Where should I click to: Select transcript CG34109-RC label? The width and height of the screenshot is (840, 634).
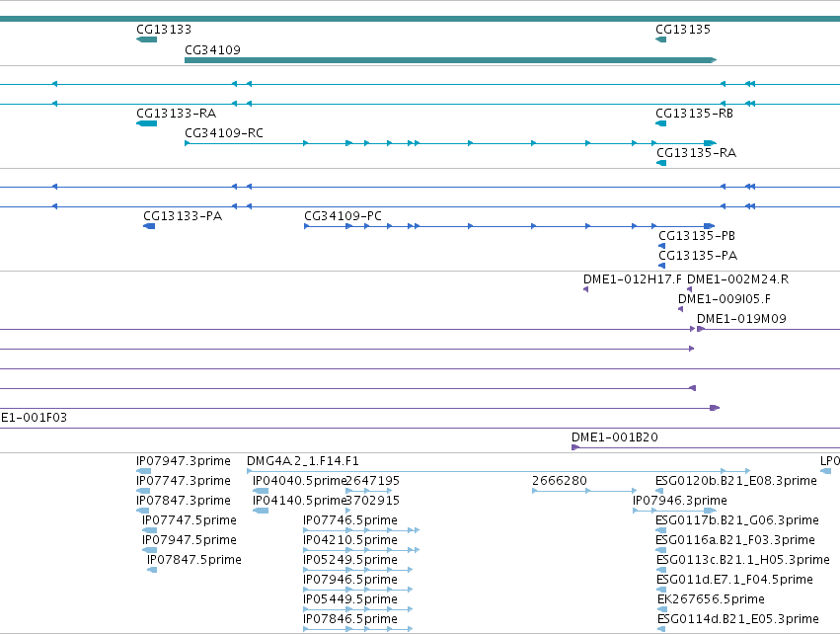[224, 133]
